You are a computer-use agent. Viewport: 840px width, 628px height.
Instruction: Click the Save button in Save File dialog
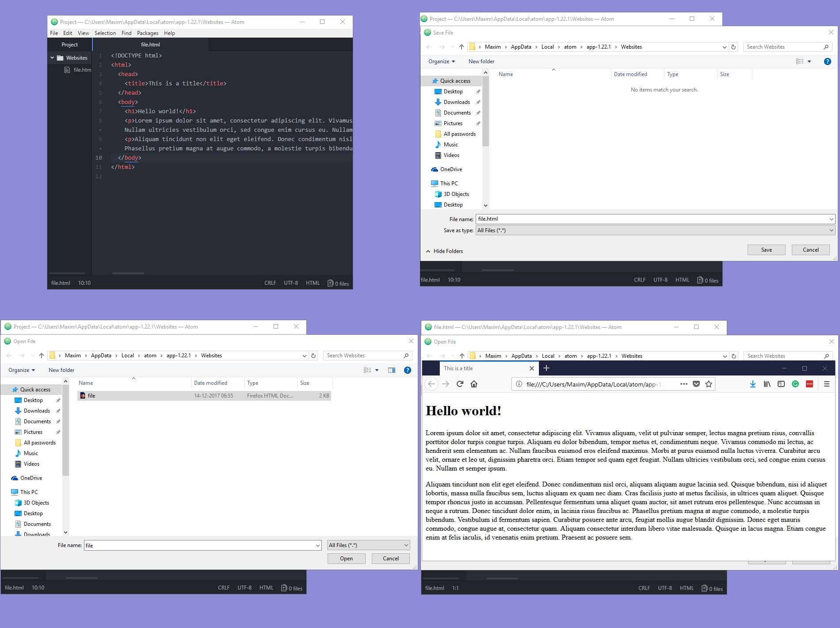click(x=767, y=250)
